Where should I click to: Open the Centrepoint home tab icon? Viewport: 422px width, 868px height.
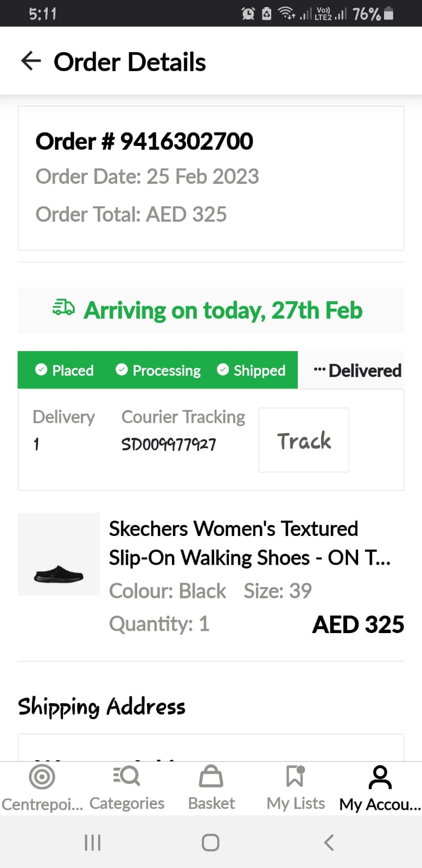42,777
